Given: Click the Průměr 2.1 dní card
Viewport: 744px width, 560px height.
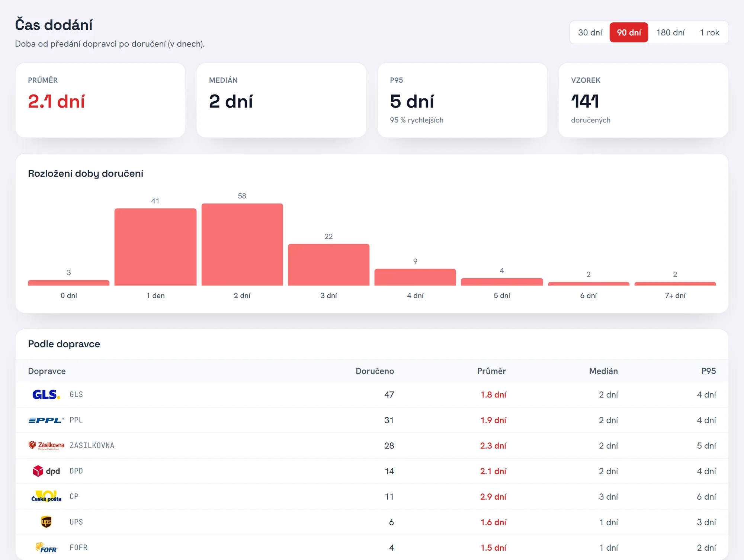Looking at the screenshot, I should click(100, 100).
